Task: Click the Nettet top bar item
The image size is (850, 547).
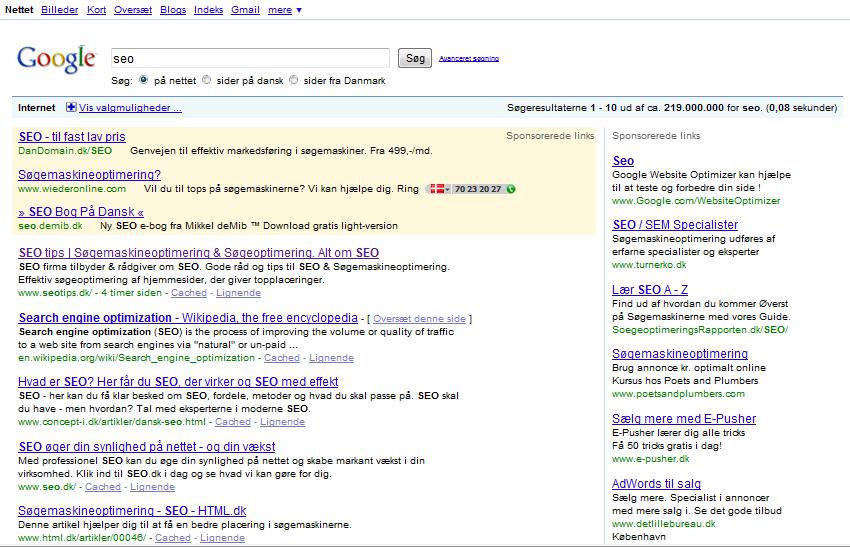Action: pos(19,10)
